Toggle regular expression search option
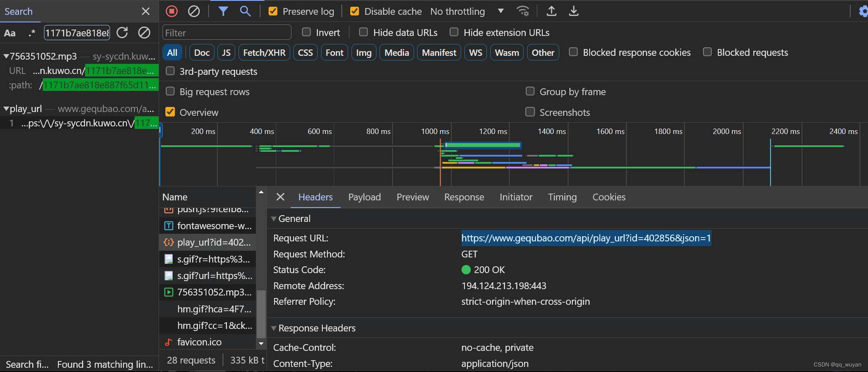The width and height of the screenshot is (868, 372). click(x=32, y=33)
